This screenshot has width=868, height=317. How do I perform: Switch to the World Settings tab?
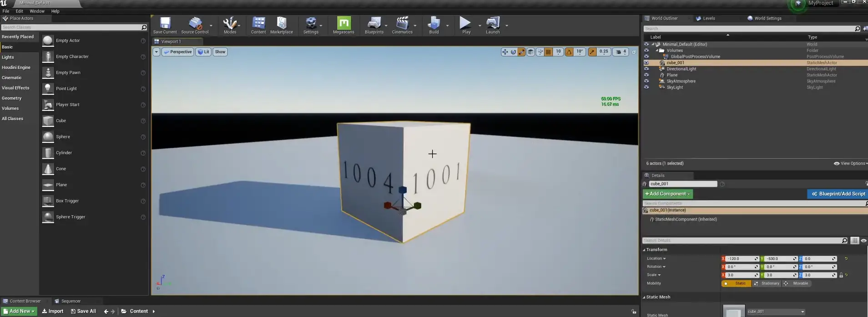767,18
